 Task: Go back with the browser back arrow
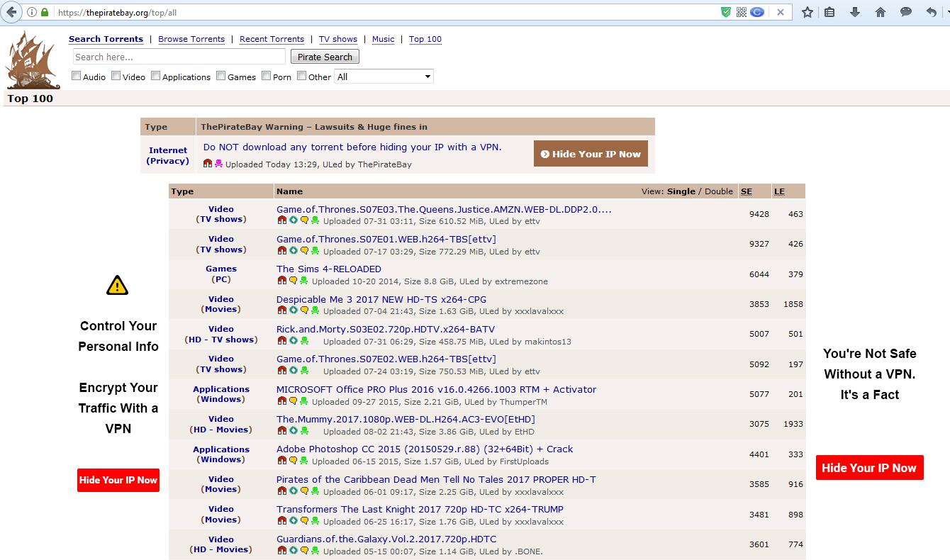tap(11, 12)
